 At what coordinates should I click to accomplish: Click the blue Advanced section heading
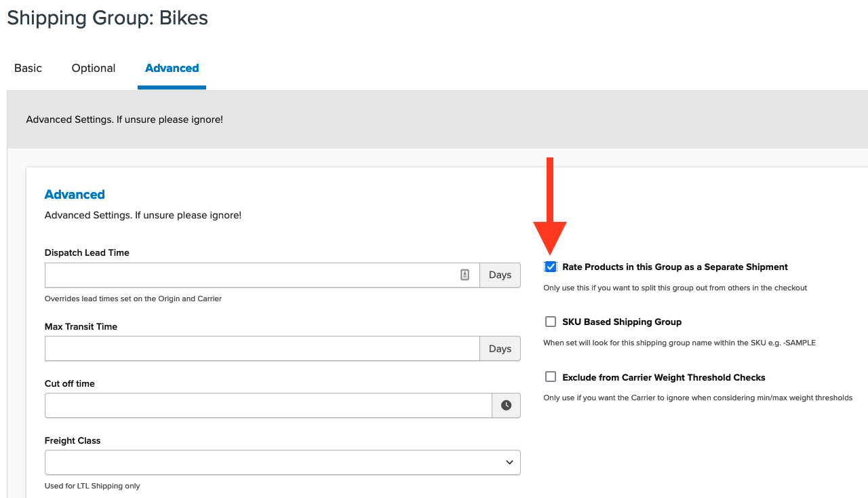coord(75,195)
